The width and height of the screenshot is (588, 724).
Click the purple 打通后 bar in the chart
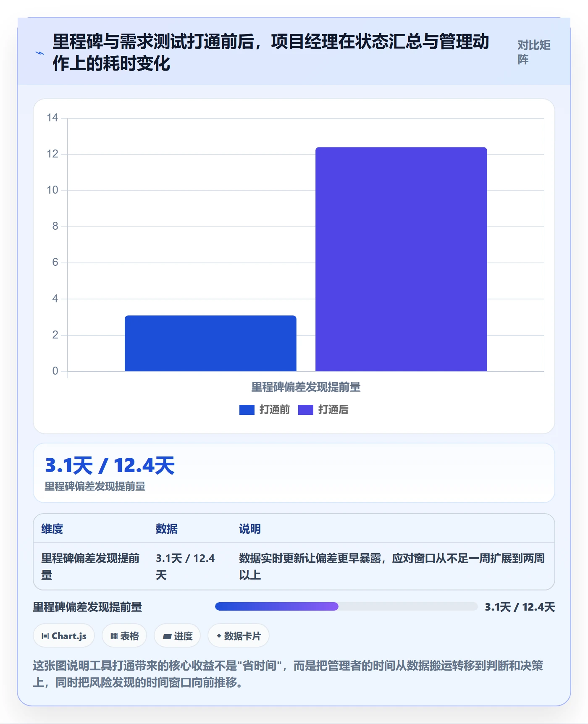(x=401, y=260)
